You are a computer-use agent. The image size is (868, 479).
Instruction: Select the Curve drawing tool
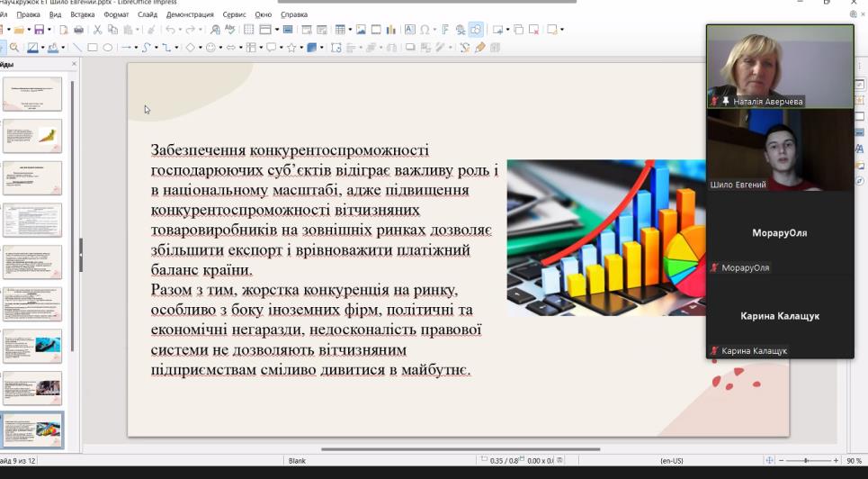(x=146, y=48)
